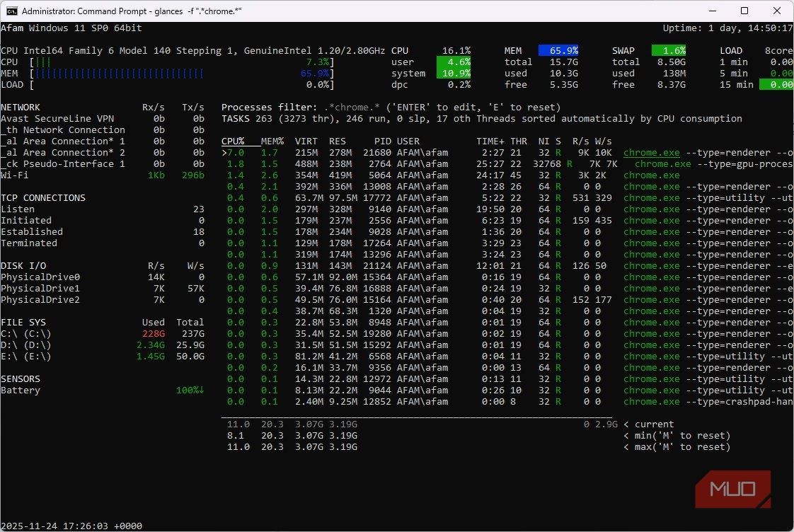Viewport: 794px width, 532px height.
Task: Click the PhysicalDrive2 disk row
Action: click(103, 300)
